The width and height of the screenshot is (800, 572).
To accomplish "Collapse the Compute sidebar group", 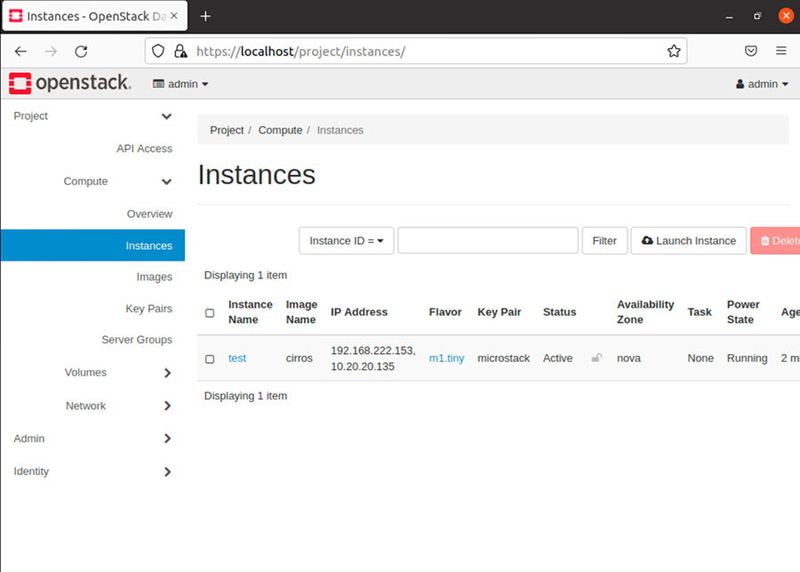I will [117, 182].
